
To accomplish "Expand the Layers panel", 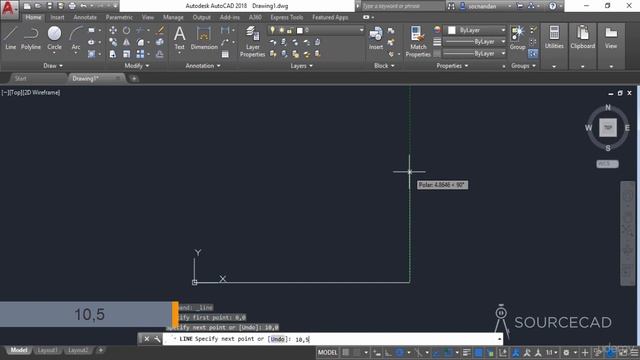I will pyautogui.click(x=301, y=66).
